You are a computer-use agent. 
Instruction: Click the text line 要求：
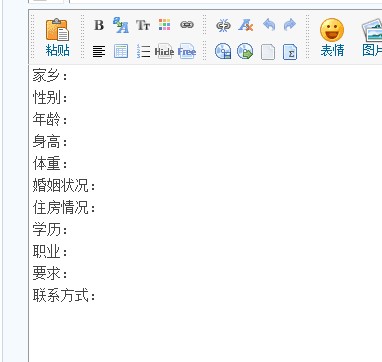(50, 274)
